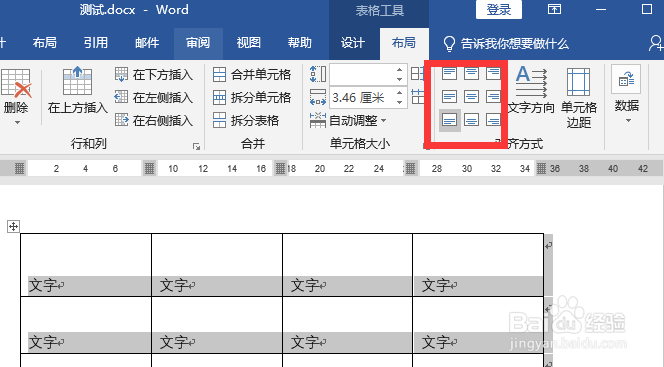
Task: Click 拆分表格 split table
Action: click(x=246, y=120)
